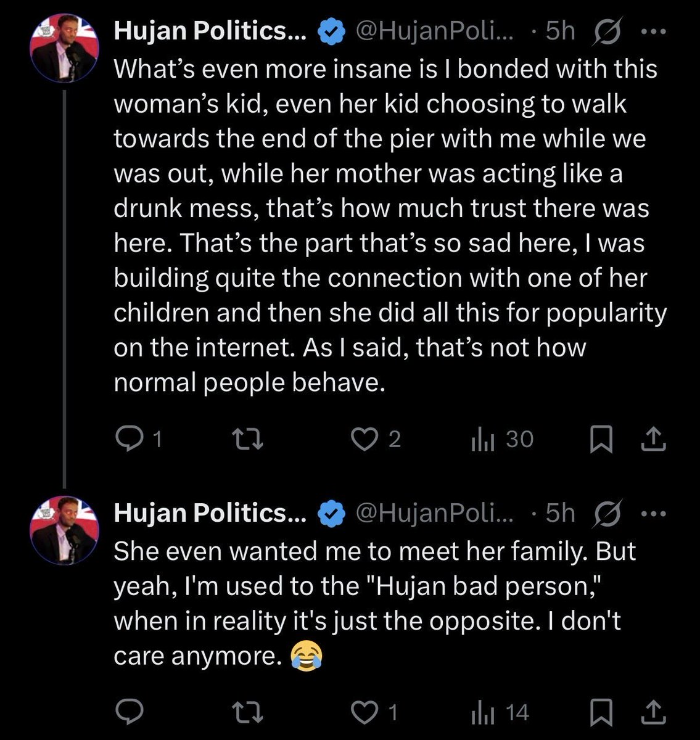The height and width of the screenshot is (740, 700).
Task: View analytics showing 30 views
Action: tap(502, 439)
